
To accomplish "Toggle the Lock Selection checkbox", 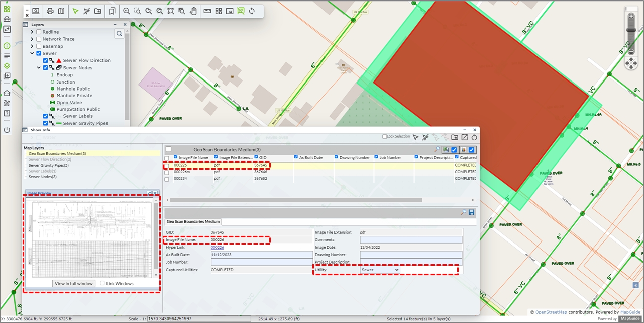I will (385, 137).
